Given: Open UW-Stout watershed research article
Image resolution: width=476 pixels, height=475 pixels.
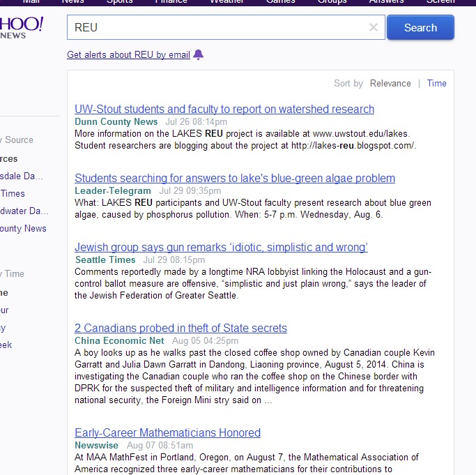Looking at the screenshot, I should pyautogui.click(x=224, y=109).
